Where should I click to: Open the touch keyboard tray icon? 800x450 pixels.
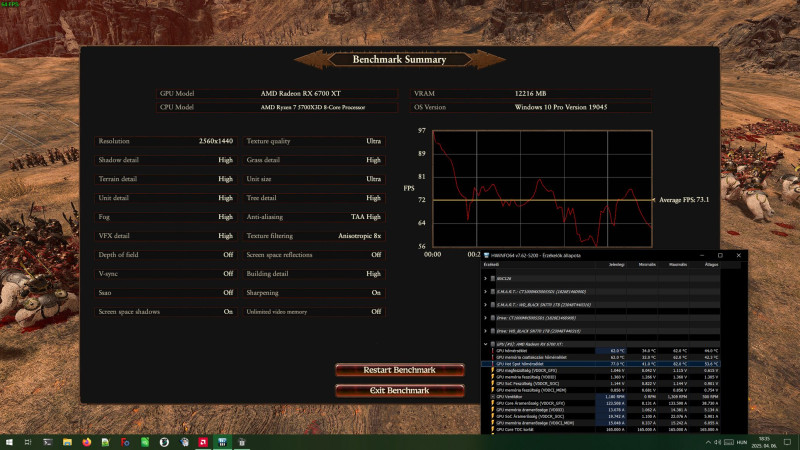(x=729, y=442)
